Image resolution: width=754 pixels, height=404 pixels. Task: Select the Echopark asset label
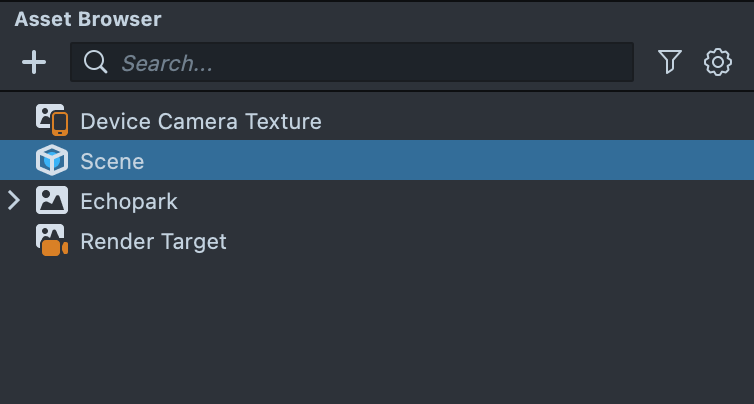(129, 201)
